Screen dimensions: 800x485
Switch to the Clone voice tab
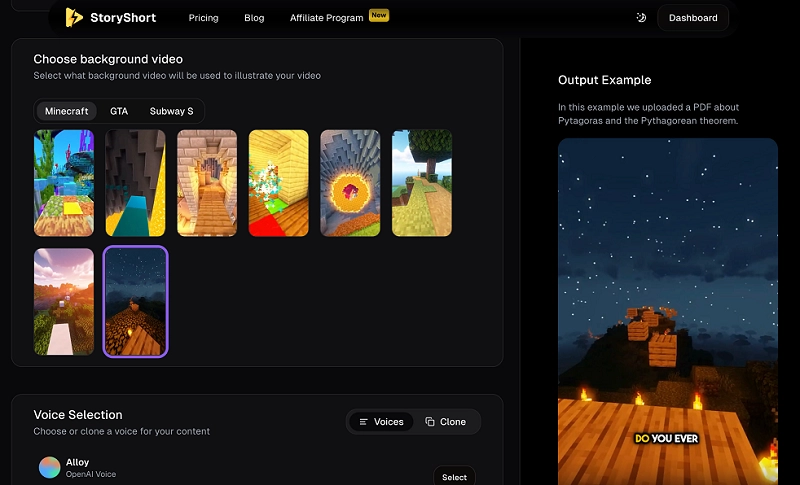445,422
